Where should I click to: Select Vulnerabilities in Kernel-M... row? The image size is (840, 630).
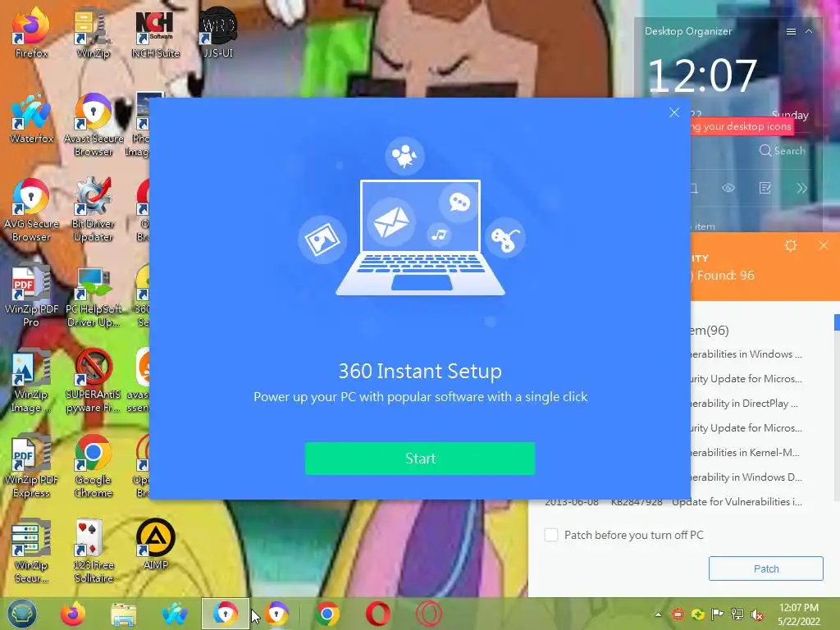click(746, 453)
